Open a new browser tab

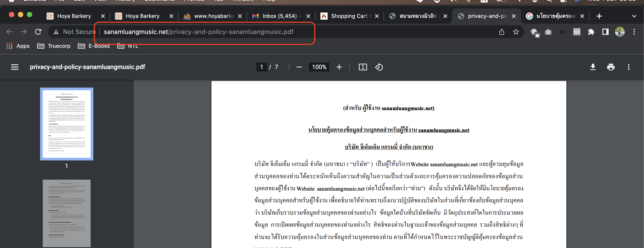599,16
